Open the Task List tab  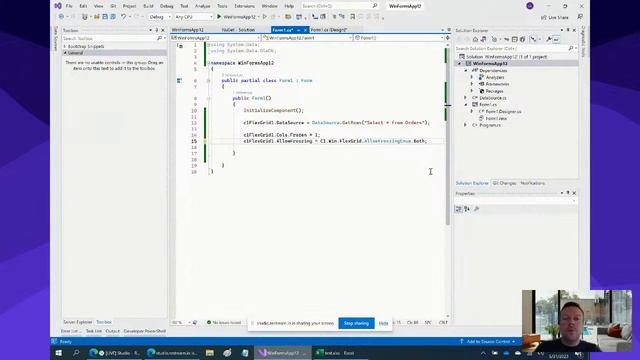pyautogui.click(x=93, y=331)
